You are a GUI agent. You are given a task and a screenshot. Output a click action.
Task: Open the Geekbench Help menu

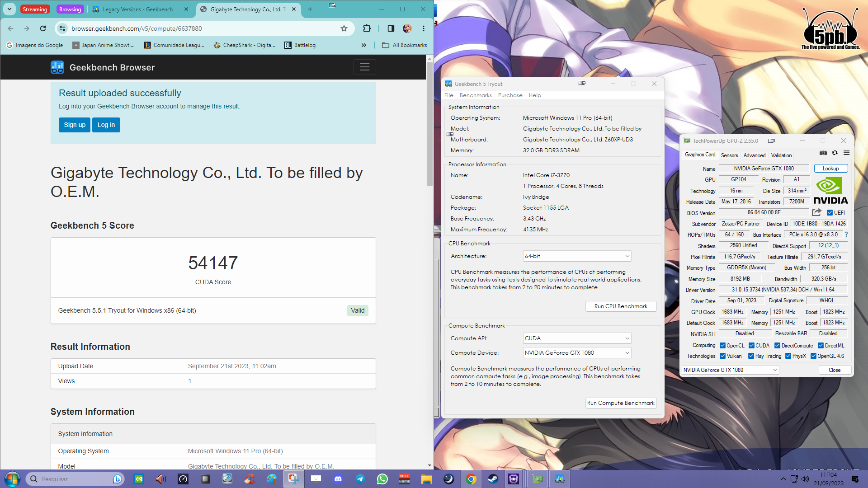point(535,95)
